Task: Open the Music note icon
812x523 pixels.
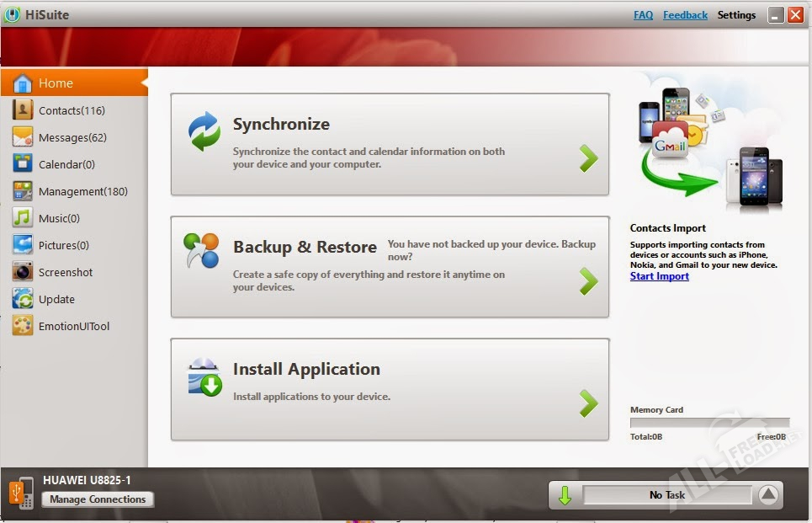Action: click(23, 218)
